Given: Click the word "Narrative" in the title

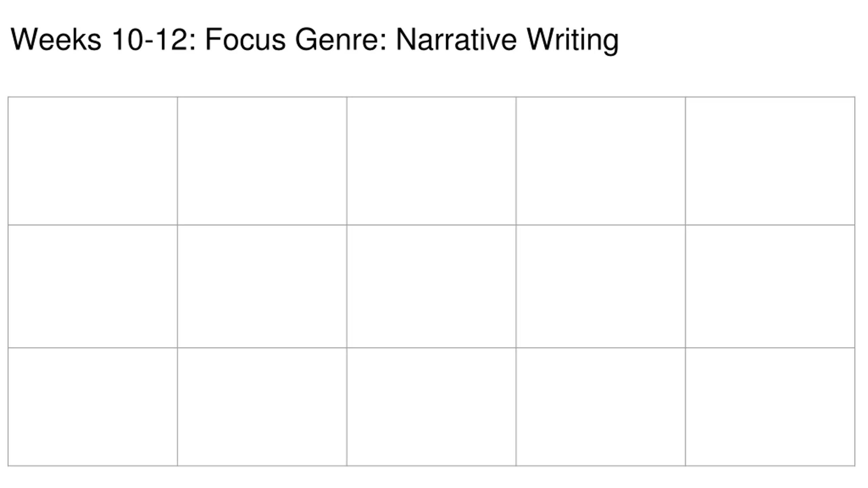Looking at the screenshot, I should pyautogui.click(x=456, y=39).
